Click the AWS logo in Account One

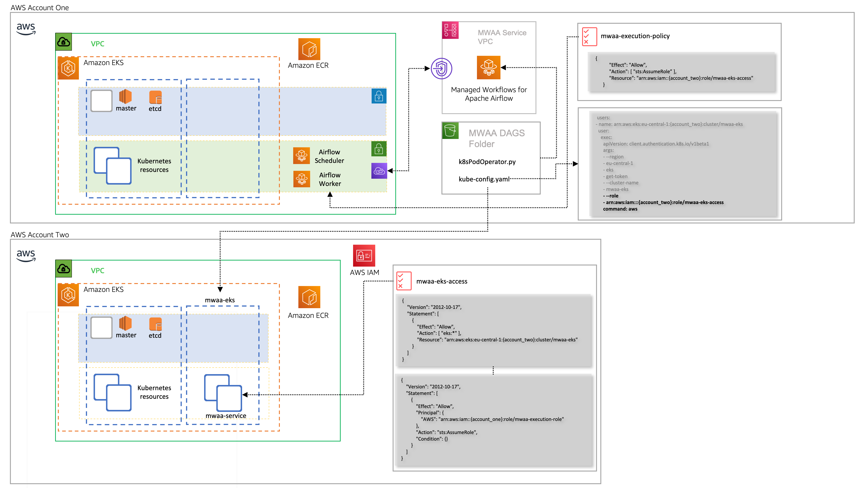(26, 29)
